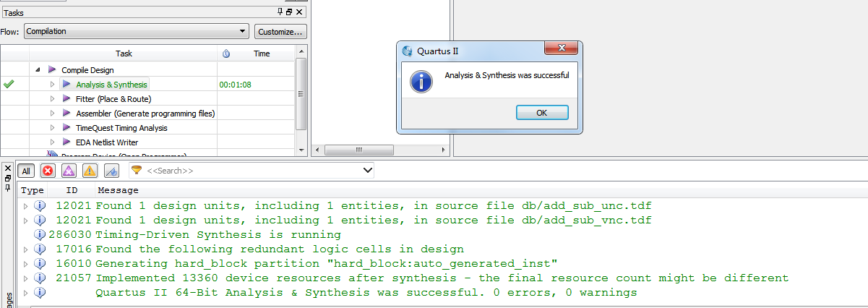The image size is (868, 308).
Task: Pin the Tasks panel
Action: (x=280, y=12)
